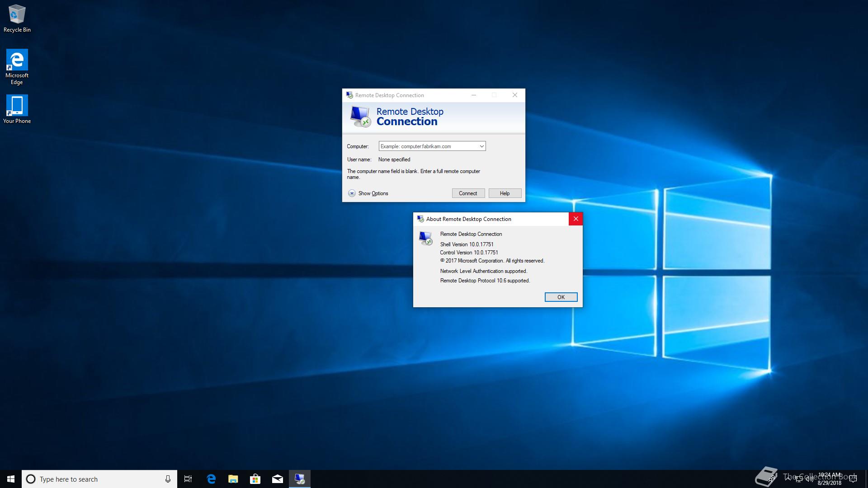Minimize the Remote Desktop Connection window
The width and height of the screenshot is (868, 488).
point(474,95)
